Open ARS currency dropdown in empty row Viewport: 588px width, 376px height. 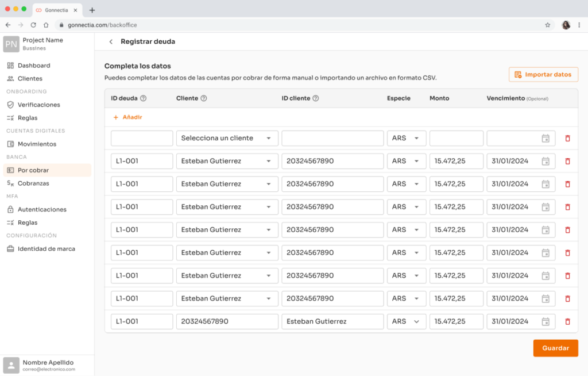click(407, 138)
